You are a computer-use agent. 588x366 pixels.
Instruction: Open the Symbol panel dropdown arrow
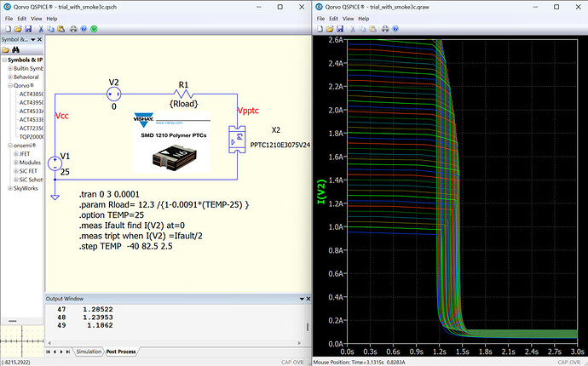point(33,40)
